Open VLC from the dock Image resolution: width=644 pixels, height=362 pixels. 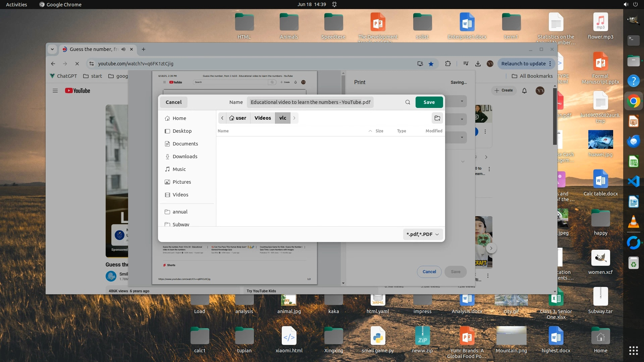633,222
